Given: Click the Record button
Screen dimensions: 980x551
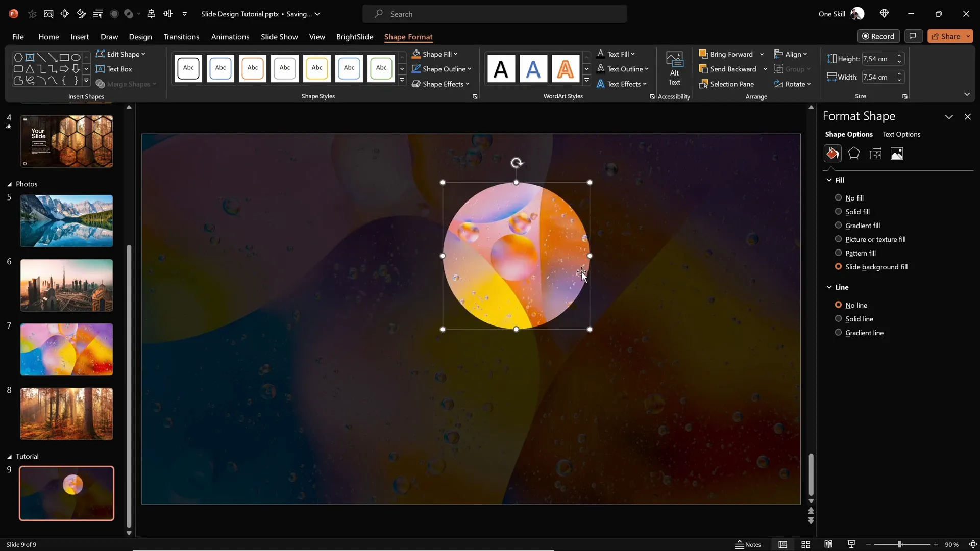Looking at the screenshot, I should pos(878,36).
